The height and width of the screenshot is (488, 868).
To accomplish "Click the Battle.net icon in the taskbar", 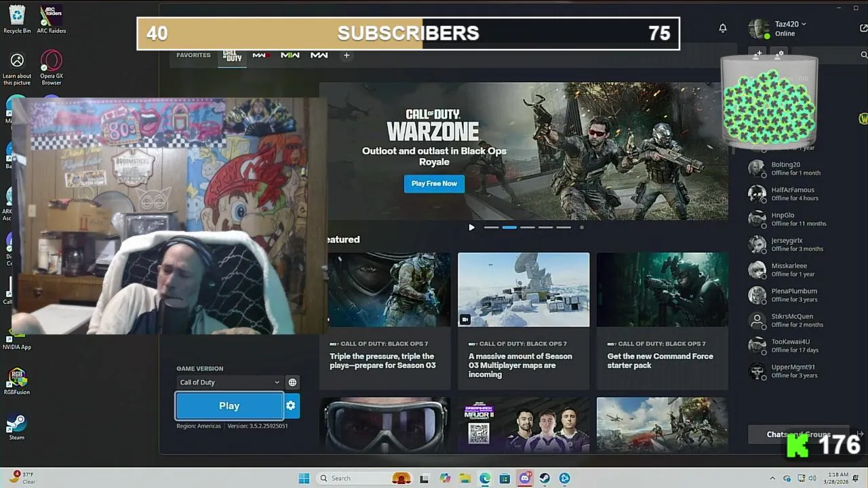I will pyautogui.click(x=565, y=478).
